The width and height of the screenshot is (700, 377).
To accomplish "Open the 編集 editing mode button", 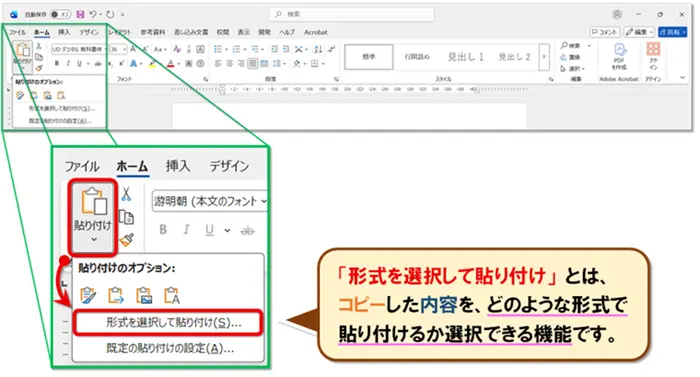I will [x=639, y=32].
